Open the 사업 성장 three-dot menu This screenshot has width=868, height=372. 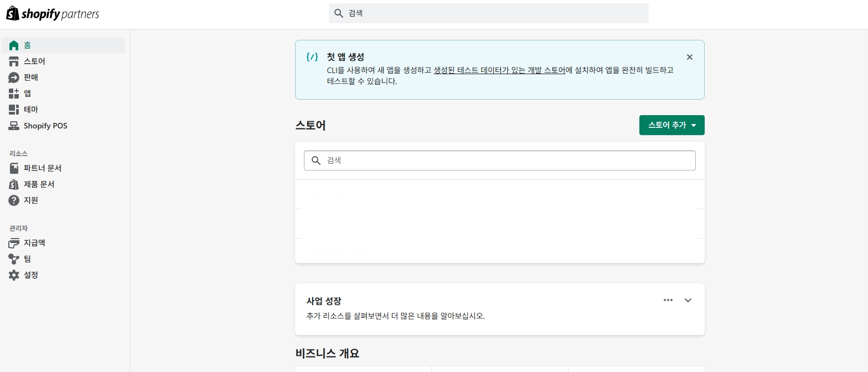click(x=668, y=300)
